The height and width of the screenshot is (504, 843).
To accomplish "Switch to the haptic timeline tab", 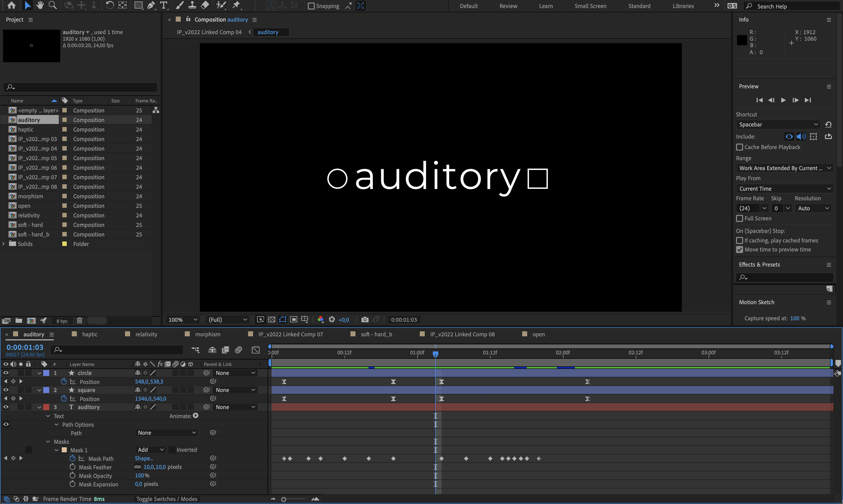I will click(x=89, y=334).
